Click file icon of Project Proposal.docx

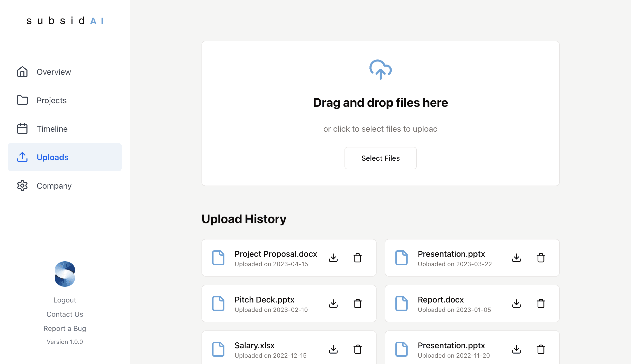point(218,258)
